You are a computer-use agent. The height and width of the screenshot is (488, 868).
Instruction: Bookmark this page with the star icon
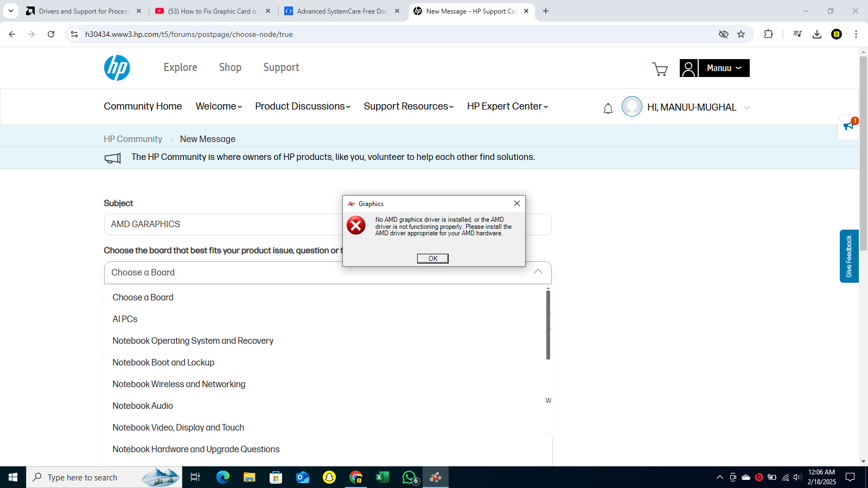[x=741, y=34]
